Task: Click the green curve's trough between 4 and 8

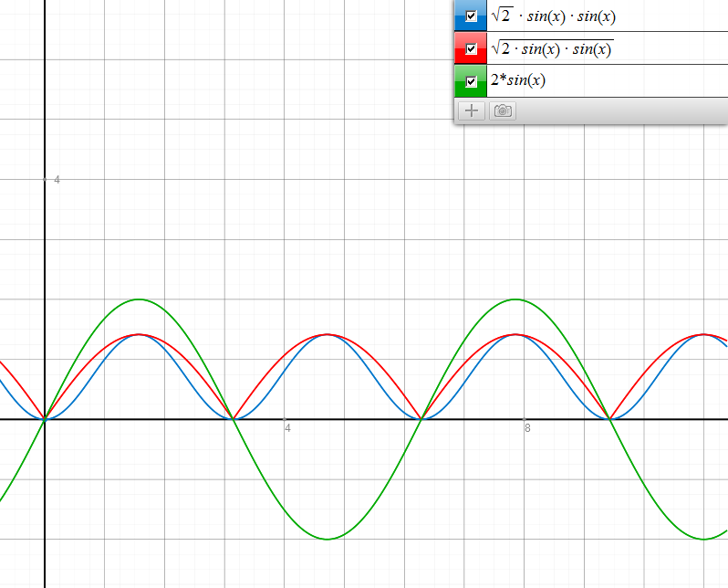Action: (327, 539)
